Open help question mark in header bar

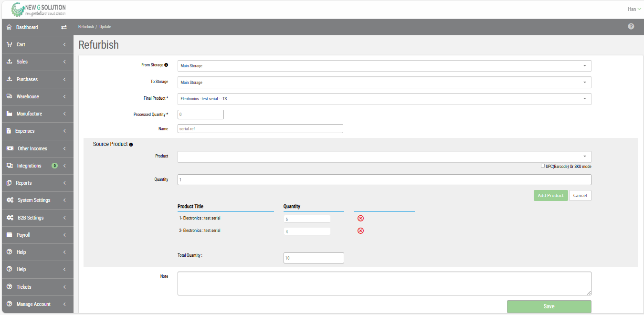coord(631,26)
